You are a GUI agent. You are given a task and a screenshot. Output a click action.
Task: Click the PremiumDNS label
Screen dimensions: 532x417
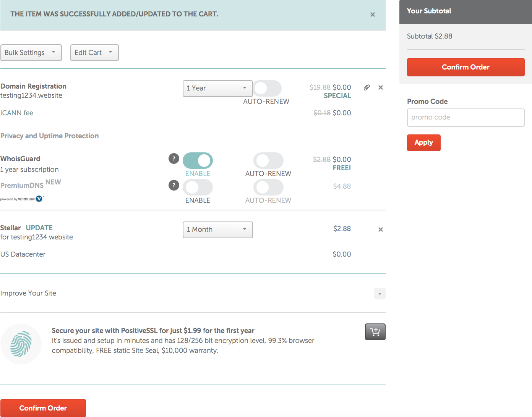(22, 186)
